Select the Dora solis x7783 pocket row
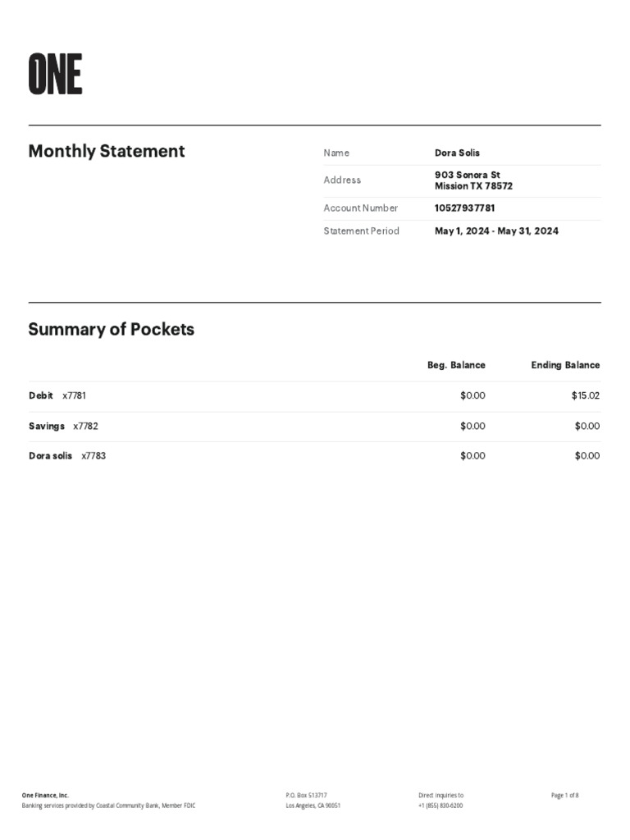630x840 pixels. [x=67, y=456]
